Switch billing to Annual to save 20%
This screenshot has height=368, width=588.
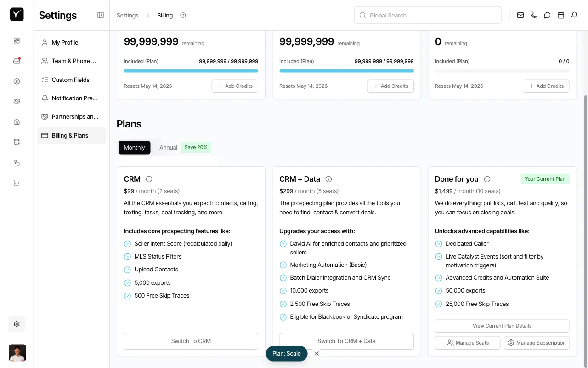(168, 147)
